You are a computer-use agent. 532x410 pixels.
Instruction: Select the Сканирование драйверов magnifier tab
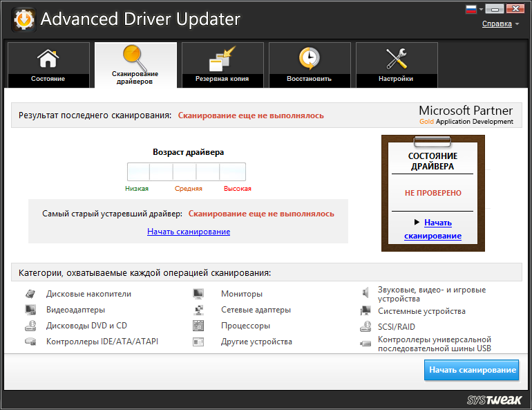pos(135,65)
